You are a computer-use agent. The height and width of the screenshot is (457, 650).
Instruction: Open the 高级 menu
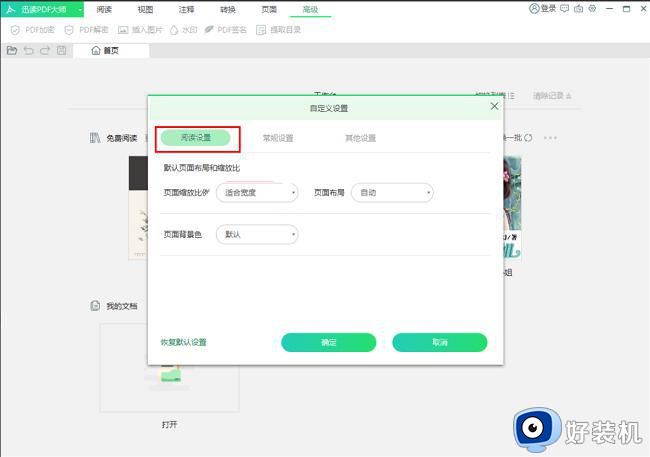pyautogui.click(x=310, y=9)
